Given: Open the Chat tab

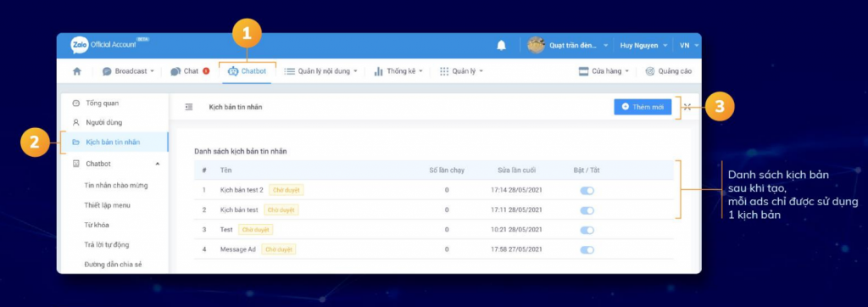Looking at the screenshot, I should pyautogui.click(x=190, y=71).
